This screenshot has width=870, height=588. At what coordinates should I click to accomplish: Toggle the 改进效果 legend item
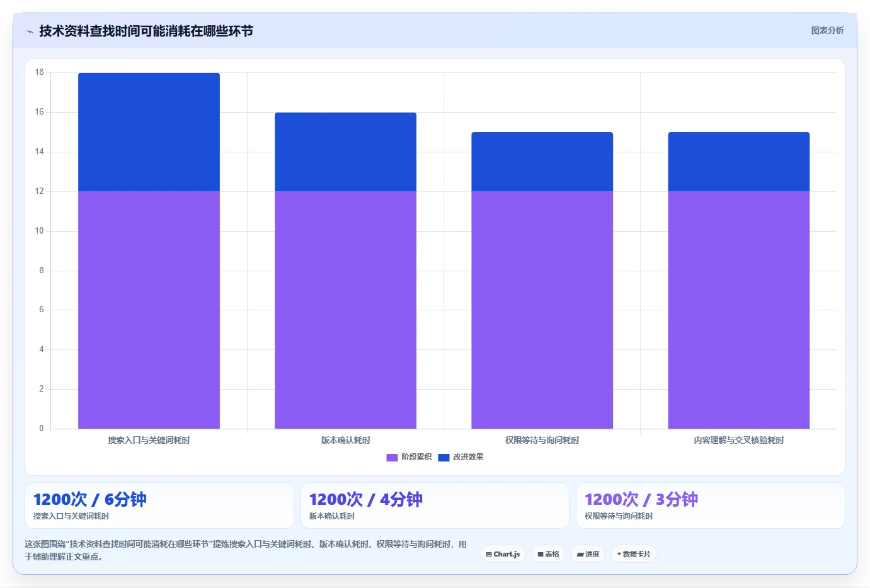(x=461, y=457)
